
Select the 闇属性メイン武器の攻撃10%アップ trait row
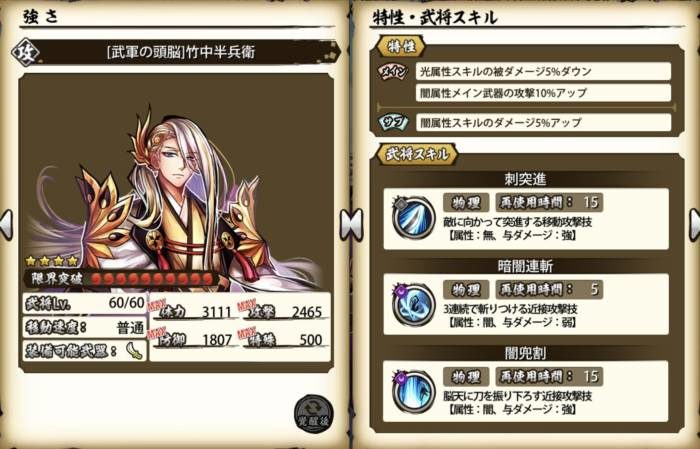(543, 93)
